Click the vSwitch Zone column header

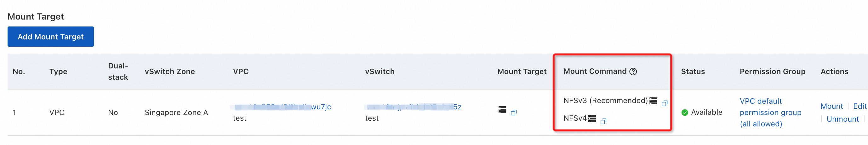(169, 72)
